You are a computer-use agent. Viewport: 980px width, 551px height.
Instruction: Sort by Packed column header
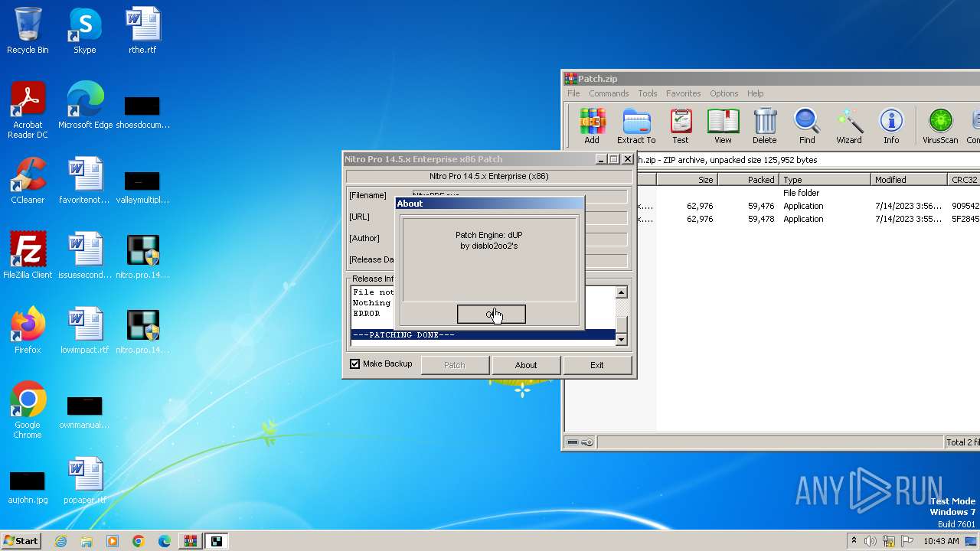click(x=748, y=180)
